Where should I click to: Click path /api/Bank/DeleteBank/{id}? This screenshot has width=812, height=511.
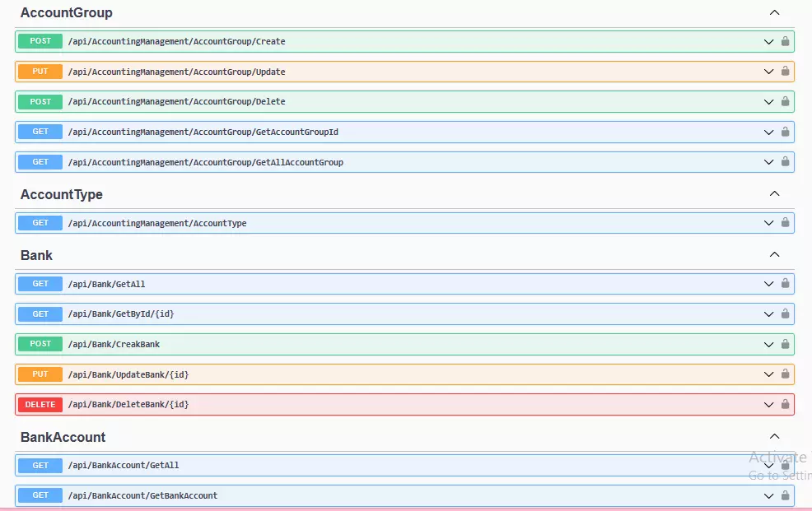[x=128, y=405]
